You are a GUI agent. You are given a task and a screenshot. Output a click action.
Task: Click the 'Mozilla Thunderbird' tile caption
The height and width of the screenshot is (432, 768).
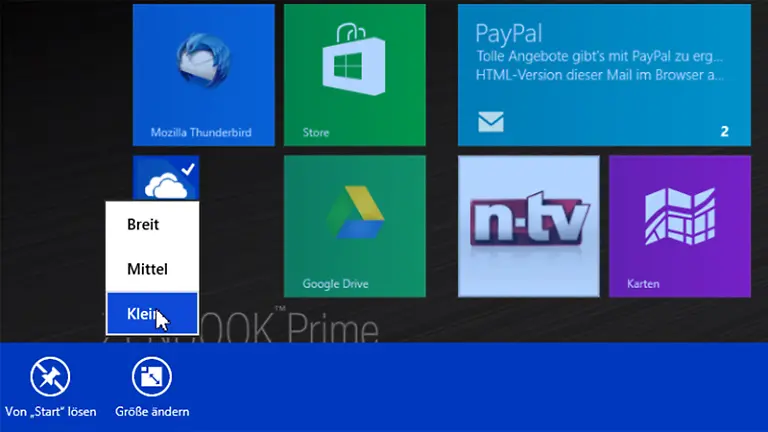pyautogui.click(x=200, y=132)
